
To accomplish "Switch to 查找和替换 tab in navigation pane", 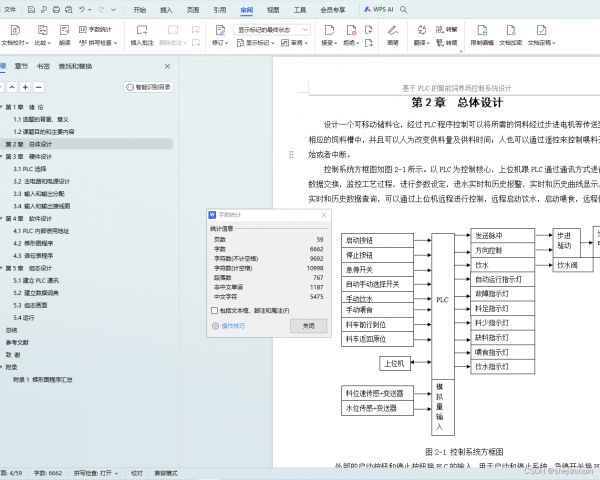I will (x=75, y=66).
